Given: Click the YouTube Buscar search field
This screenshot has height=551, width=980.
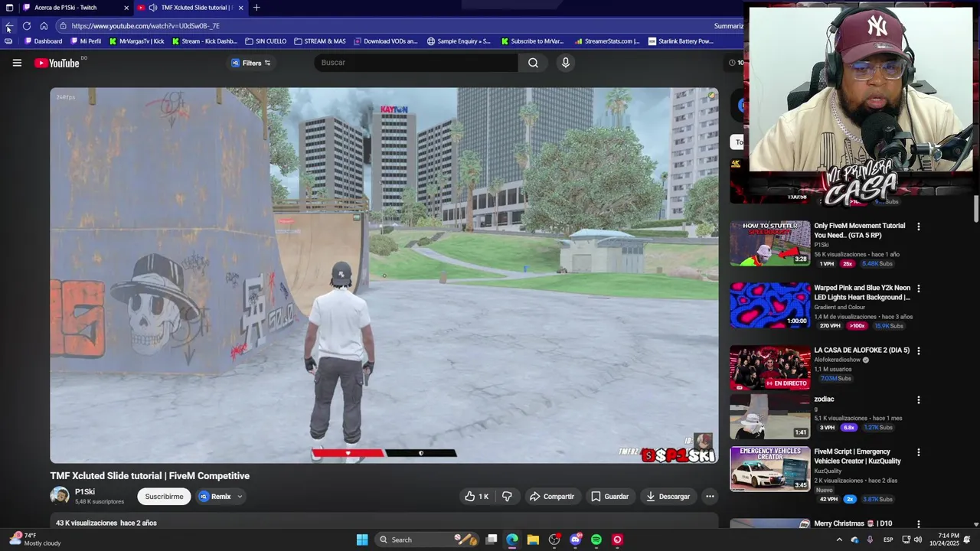Looking at the screenshot, I should coord(416,63).
